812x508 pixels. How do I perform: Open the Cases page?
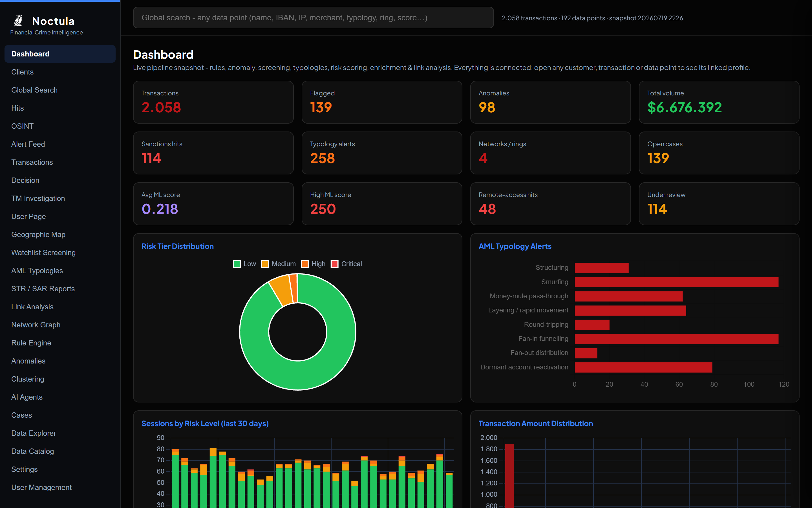tap(60, 415)
